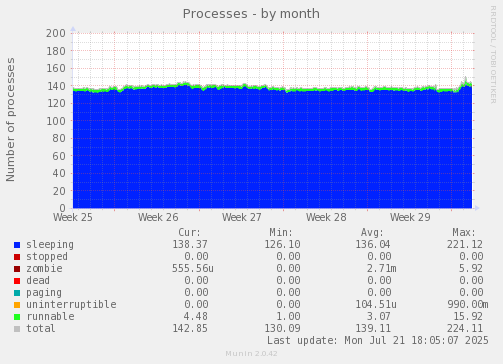
Task: Click zombie maximum value 5.92
Action: (x=471, y=268)
